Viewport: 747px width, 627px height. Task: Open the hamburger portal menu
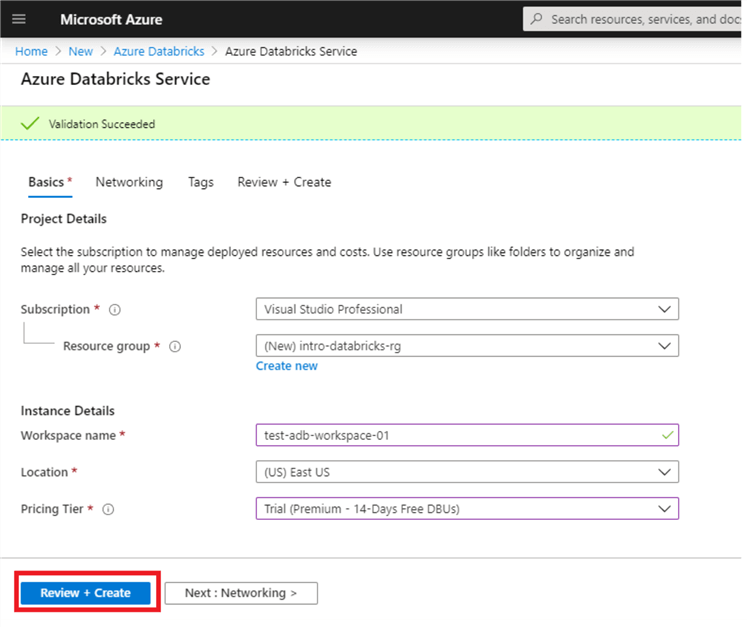click(x=19, y=19)
